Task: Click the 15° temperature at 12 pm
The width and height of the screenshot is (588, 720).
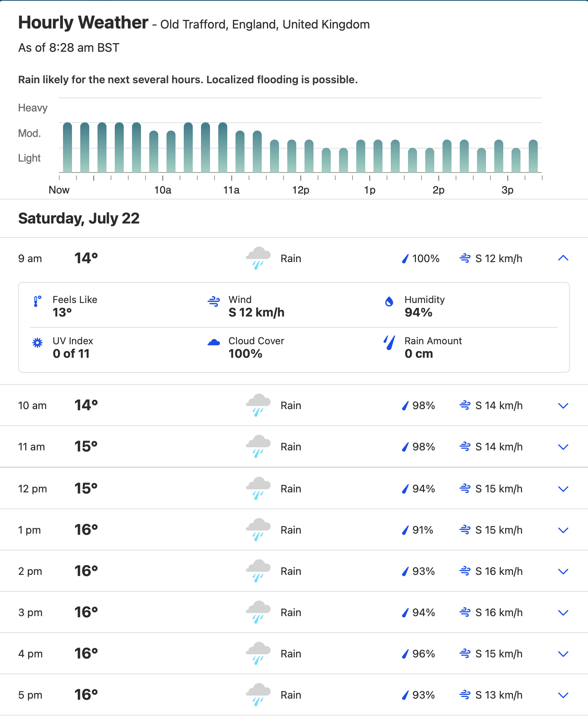Action: click(x=86, y=488)
